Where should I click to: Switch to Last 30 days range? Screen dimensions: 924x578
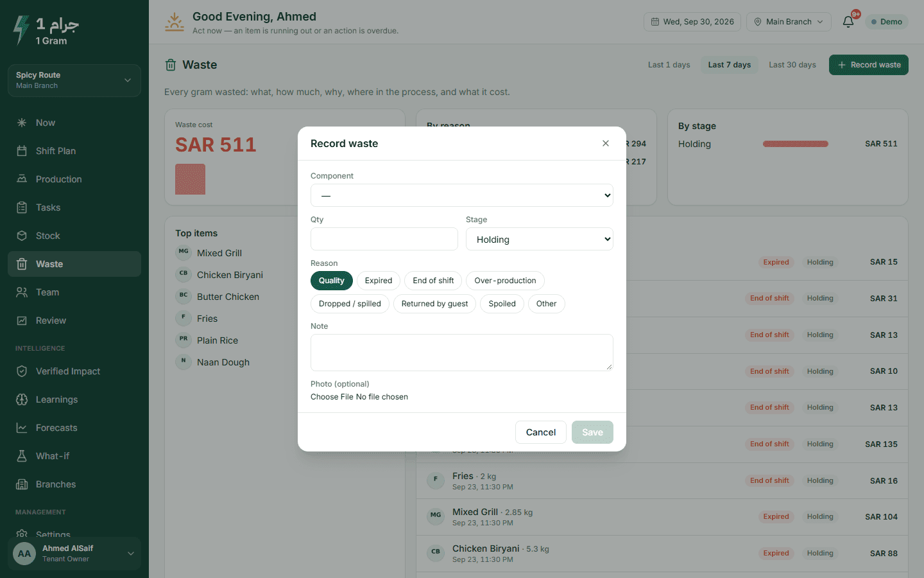[x=792, y=65]
